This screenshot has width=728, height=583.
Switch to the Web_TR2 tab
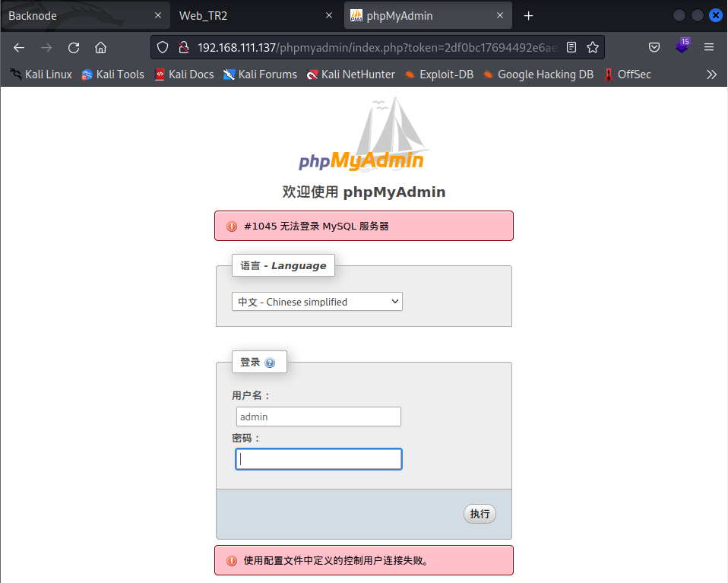tap(257, 16)
